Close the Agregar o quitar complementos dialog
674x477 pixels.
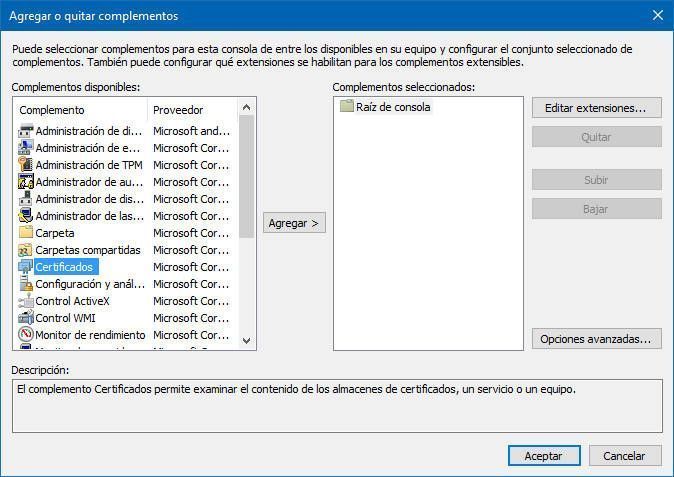pyautogui.click(x=658, y=15)
